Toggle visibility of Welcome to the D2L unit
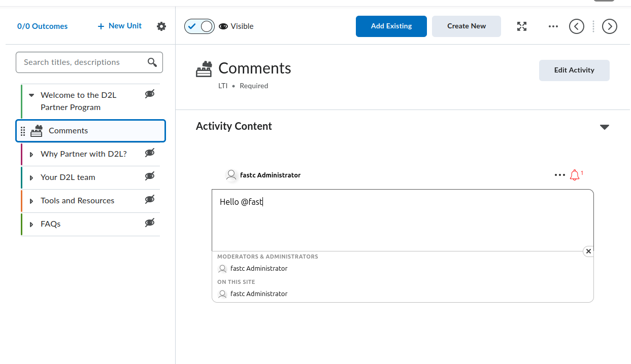 (x=150, y=94)
